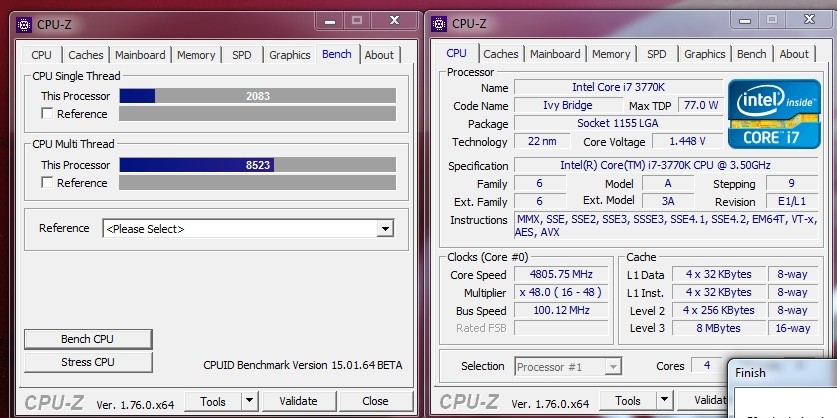Select Bench tab in left window
Screen dimensions: 837x418
pos(337,54)
